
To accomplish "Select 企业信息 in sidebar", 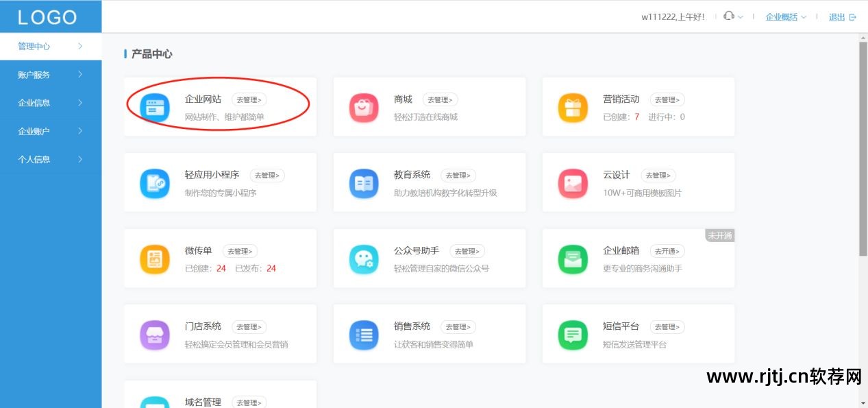I will click(51, 102).
